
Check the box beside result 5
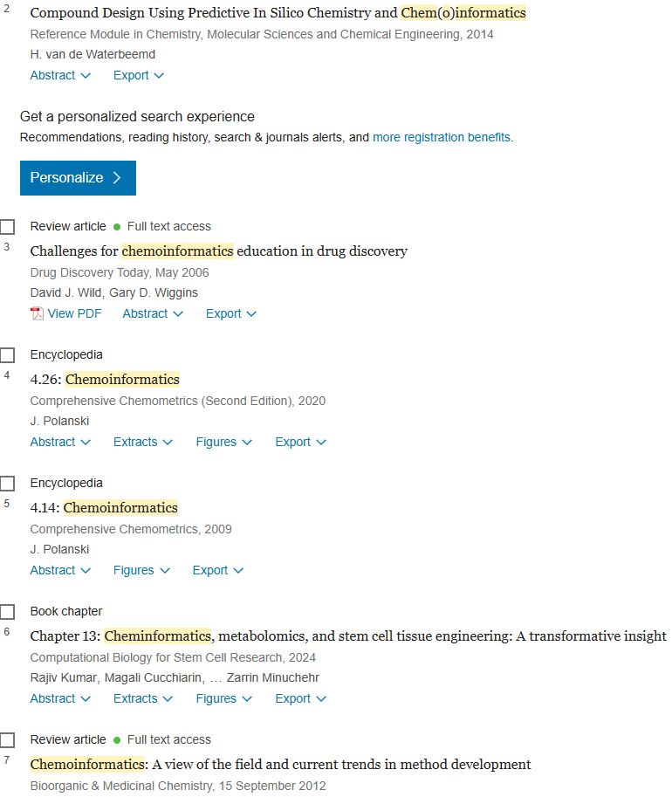click(x=7, y=484)
